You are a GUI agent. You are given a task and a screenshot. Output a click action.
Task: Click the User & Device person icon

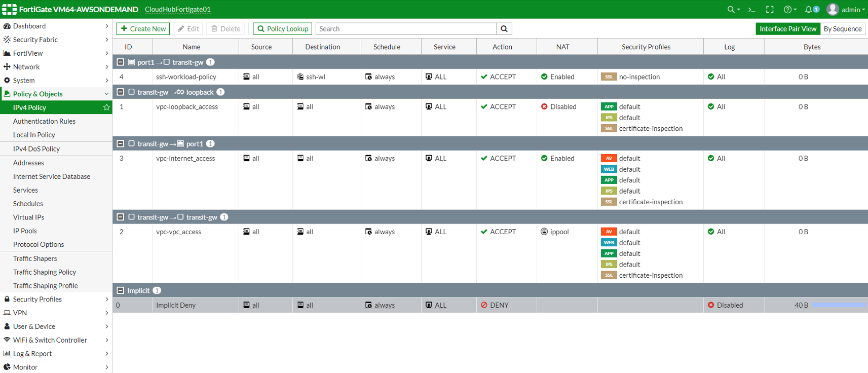7,326
